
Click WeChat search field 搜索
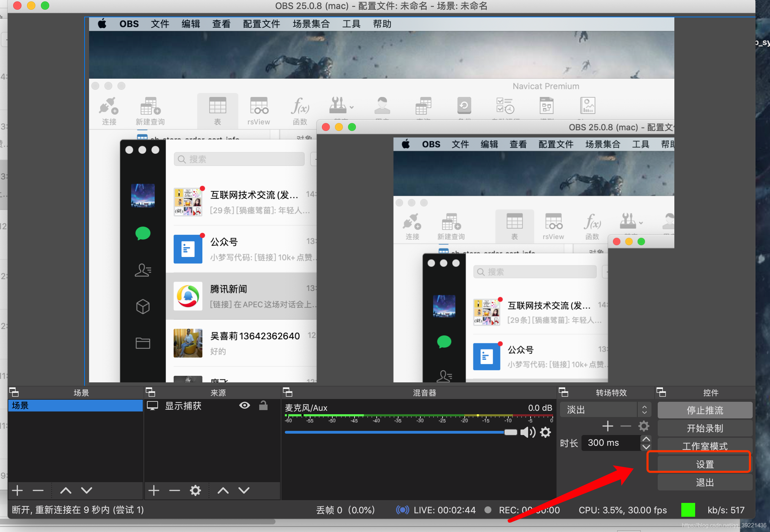point(239,159)
